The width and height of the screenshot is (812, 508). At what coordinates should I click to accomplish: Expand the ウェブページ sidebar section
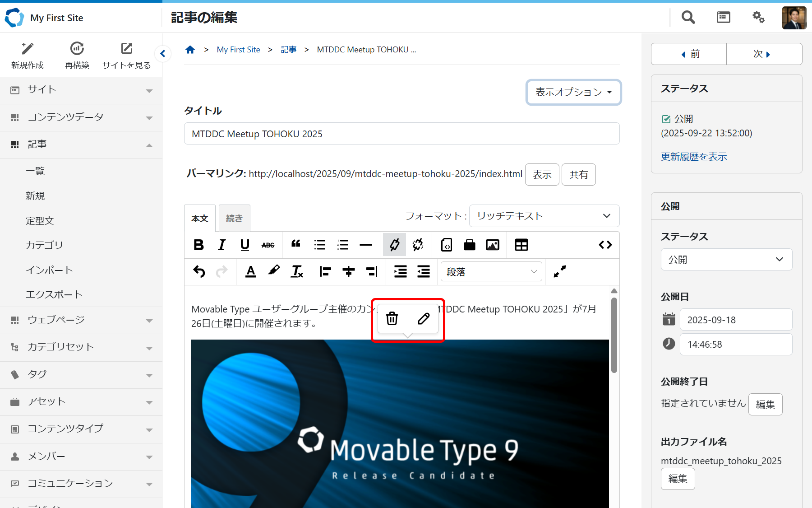tap(81, 320)
